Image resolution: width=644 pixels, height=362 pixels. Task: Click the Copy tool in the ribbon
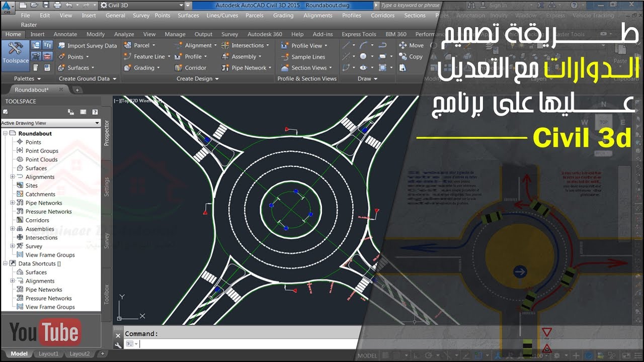[x=411, y=57]
